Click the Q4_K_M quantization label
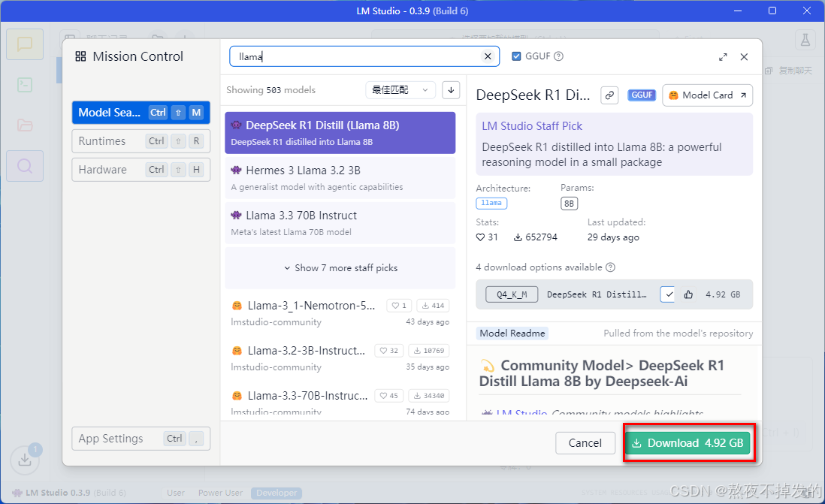 pos(512,294)
